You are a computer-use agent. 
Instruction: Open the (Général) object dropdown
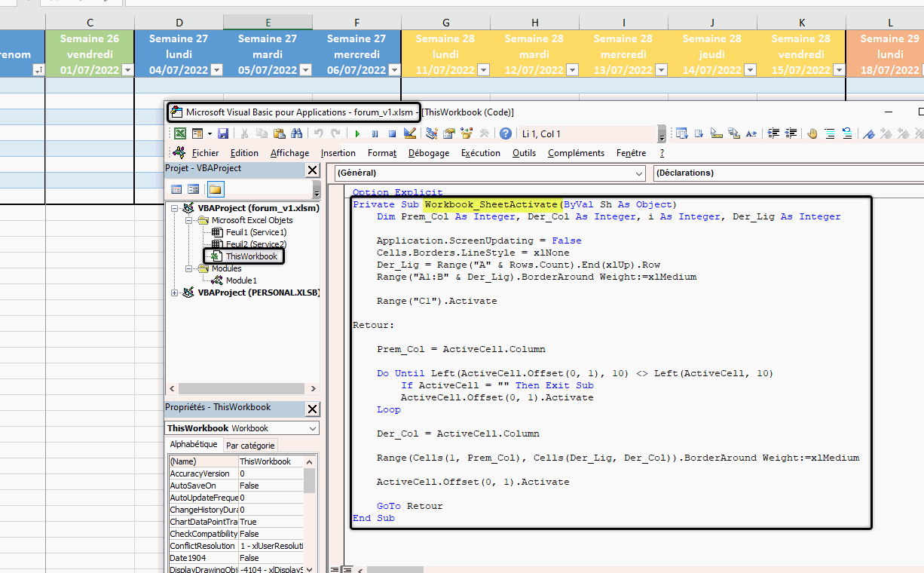coord(639,173)
